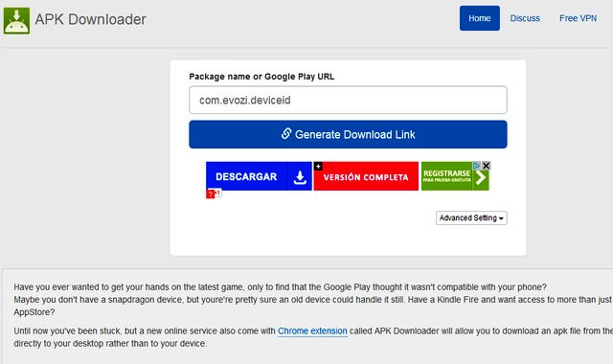
Task: Click the DESCARGAR blue banner text
Action: (246, 176)
